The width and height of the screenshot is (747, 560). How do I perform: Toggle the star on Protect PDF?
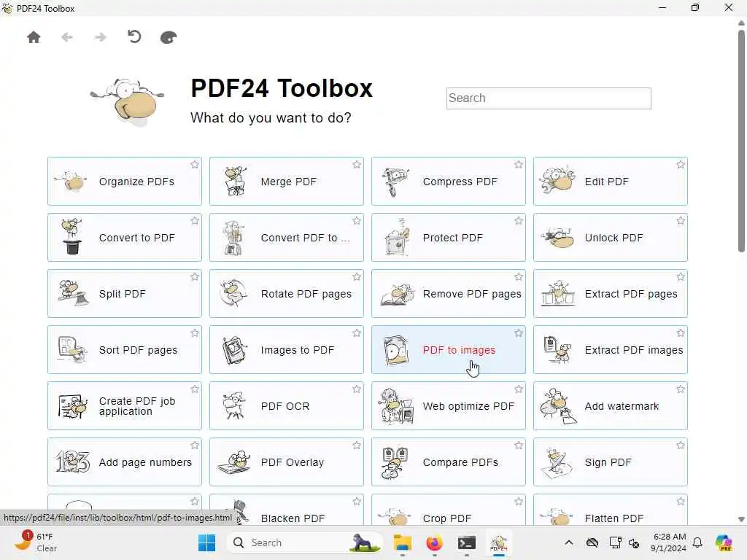(519, 221)
